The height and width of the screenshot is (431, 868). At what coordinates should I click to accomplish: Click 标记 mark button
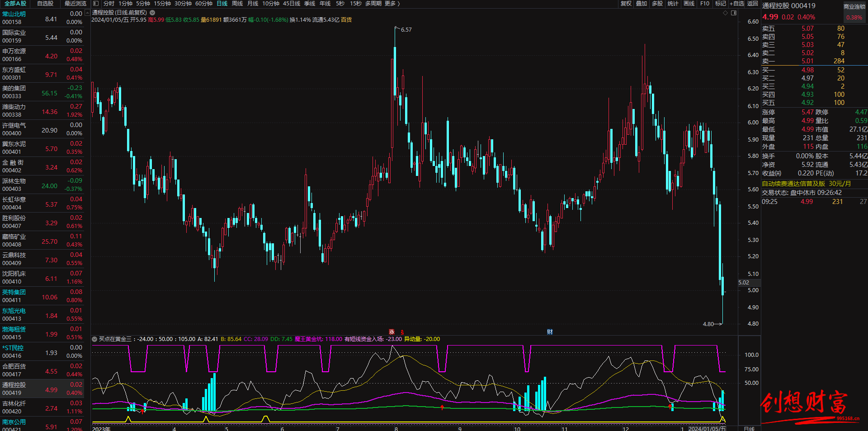pos(721,3)
